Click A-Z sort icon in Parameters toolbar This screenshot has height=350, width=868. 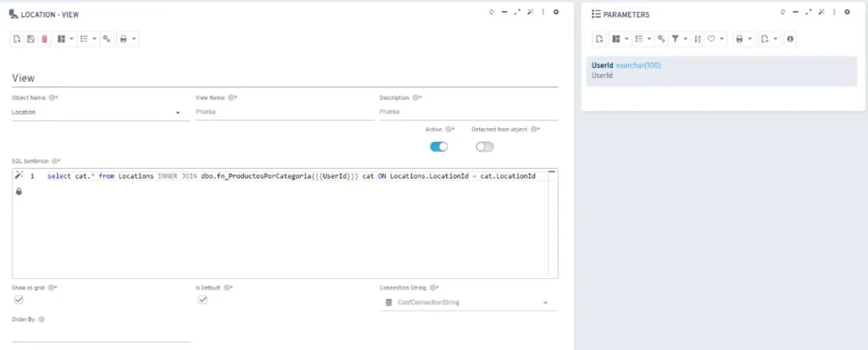698,39
